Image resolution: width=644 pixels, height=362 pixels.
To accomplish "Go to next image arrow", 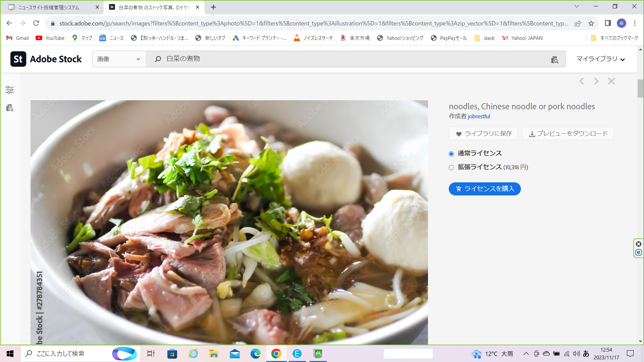I will click(596, 81).
